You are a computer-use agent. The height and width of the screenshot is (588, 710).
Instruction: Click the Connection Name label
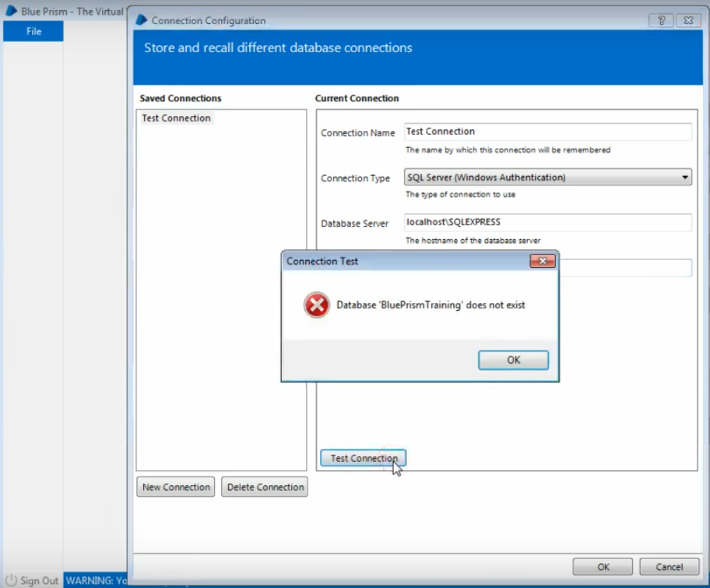point(357,132)
